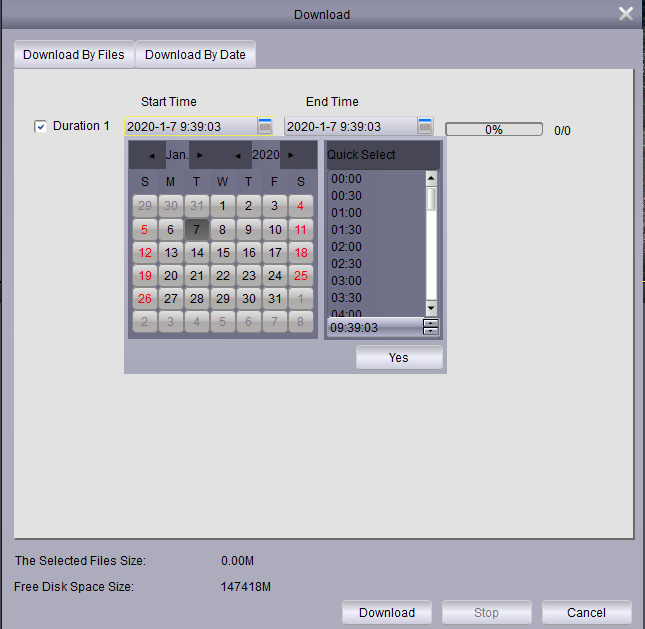The image size is (645, 629).
Task: Go to the next year arrow
Action: pyautogui.click(x=291, y=155)
